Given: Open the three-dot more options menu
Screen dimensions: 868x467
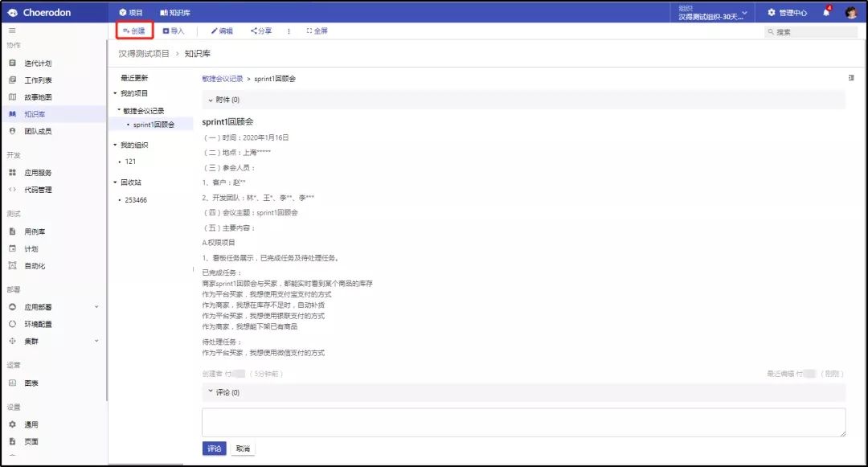Looking at the screenshot, I should point(289,31).
